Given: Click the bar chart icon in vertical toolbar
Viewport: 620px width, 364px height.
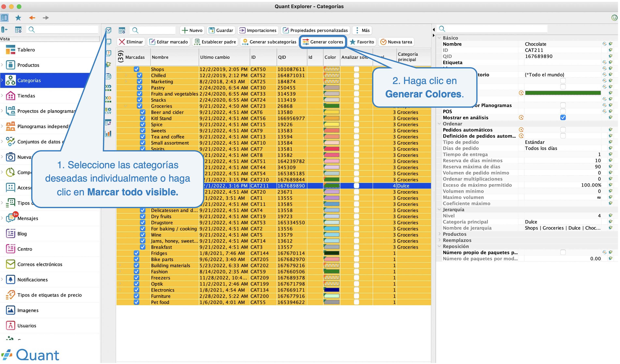Looking at the screenshot, I should (108, 134).
